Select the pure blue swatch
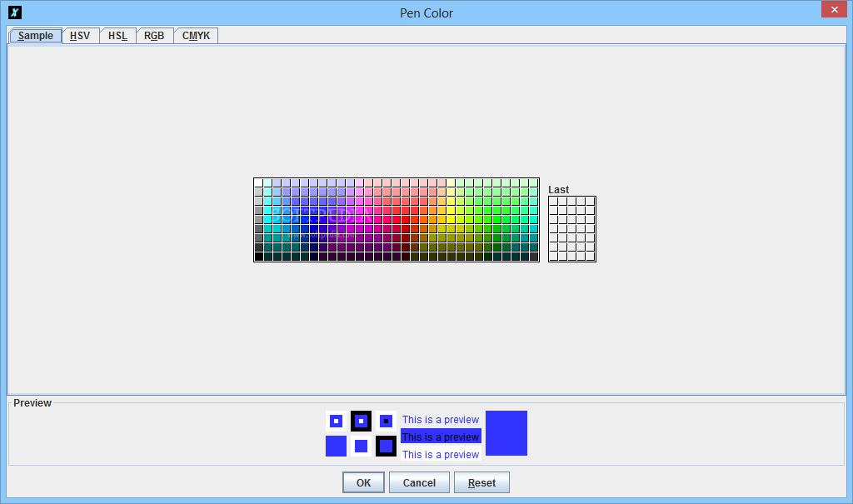853x504 pixels. click(314, 219)
